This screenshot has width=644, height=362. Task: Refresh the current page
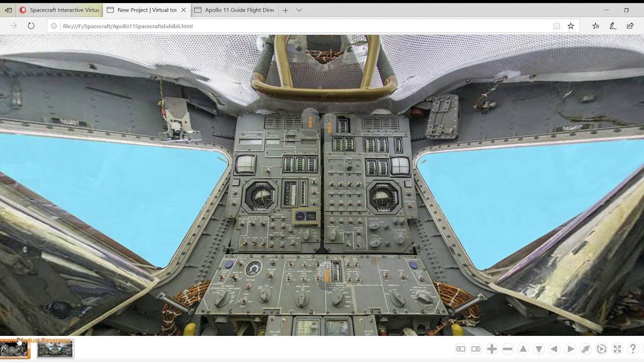point(31,26)
